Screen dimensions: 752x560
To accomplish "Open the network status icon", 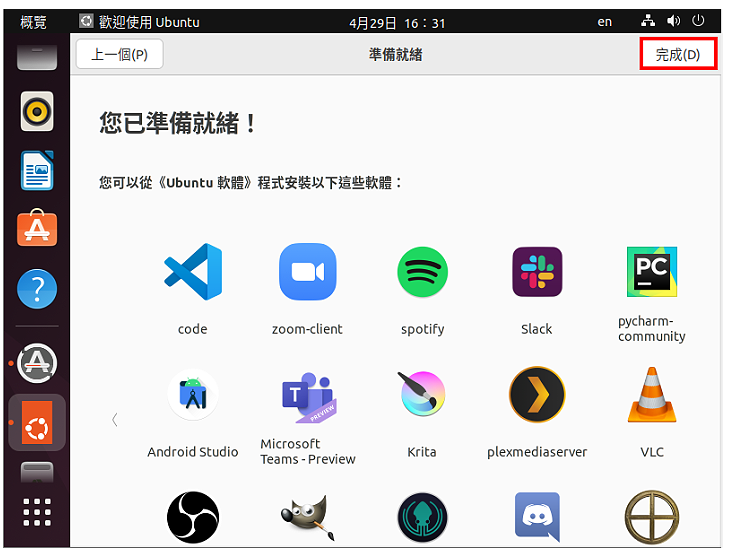I will click(648, 21).
